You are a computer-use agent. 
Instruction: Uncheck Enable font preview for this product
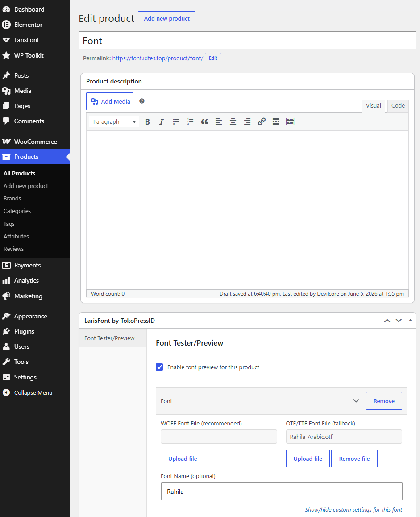[x=159, y=367]
